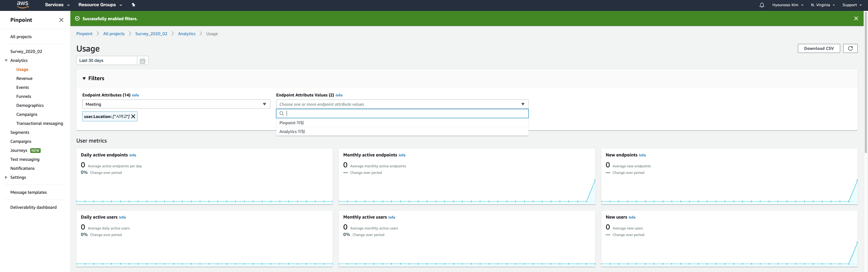Open Info for Monthly active endpoints
The image size is (868, 272).
point(402,155)
